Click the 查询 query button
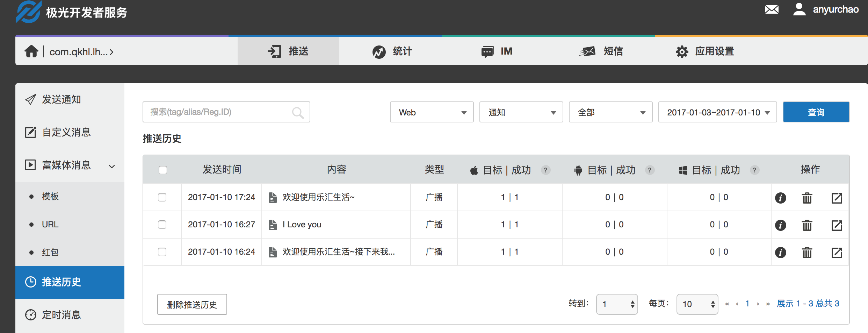Image resolution: width=868 pixels, height=333 pixels. 816,112
